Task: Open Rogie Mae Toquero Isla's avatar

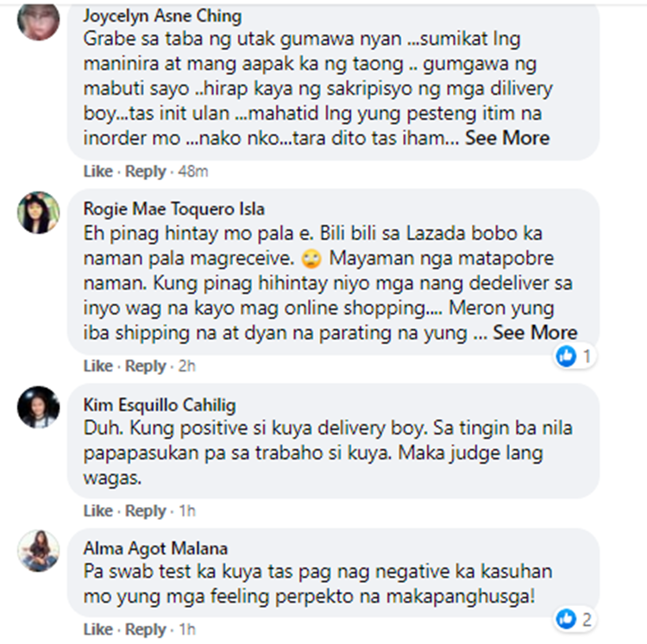Action: click(x=38, y=212)
